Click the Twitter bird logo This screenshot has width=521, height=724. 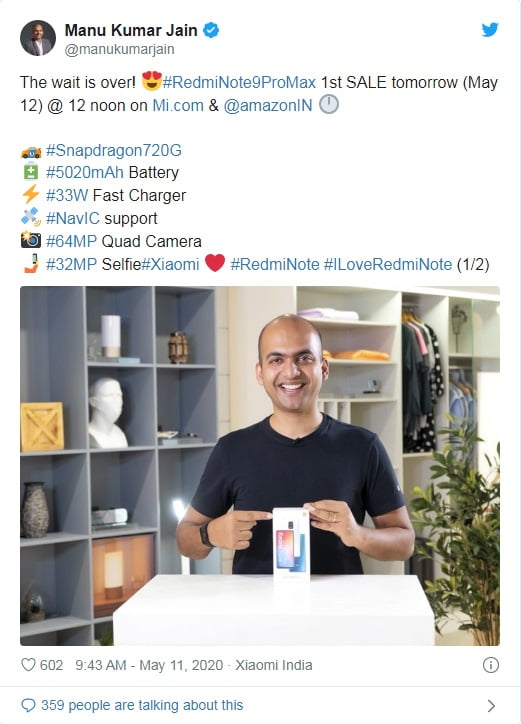[x=490, y=30]
